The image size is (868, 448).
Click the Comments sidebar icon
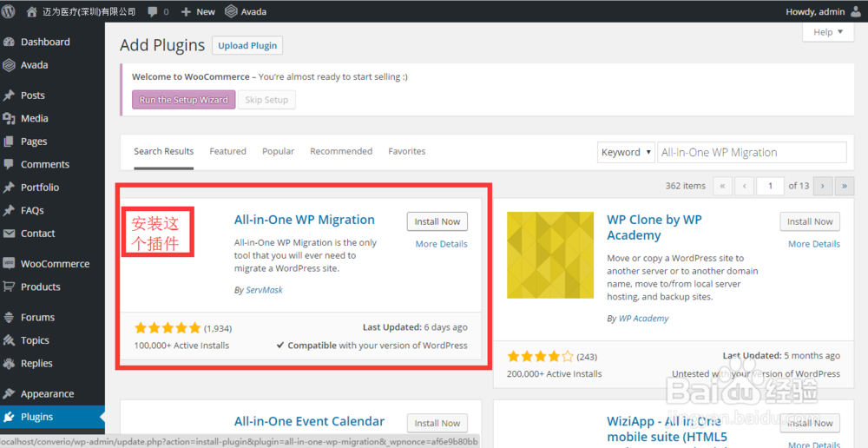point(9,164)
